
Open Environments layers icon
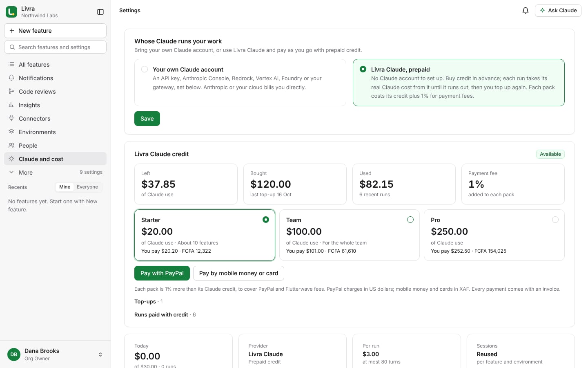pyautogui.click(x=11, y=132)
